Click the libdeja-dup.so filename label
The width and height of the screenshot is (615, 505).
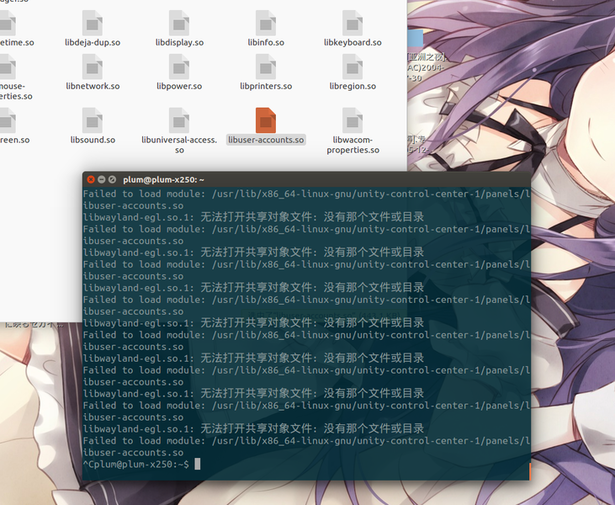93,42
